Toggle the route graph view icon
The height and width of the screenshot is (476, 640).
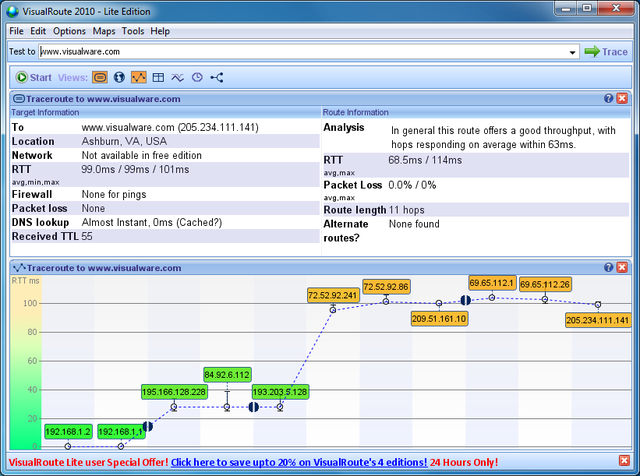[139, 77]
